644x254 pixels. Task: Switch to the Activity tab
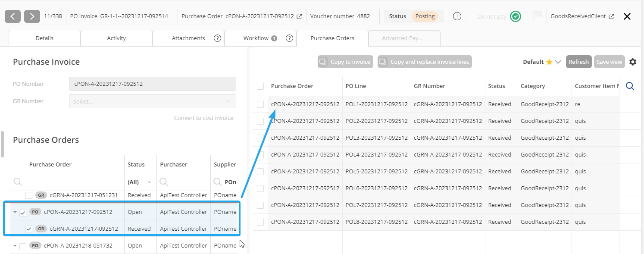point(116,38)
